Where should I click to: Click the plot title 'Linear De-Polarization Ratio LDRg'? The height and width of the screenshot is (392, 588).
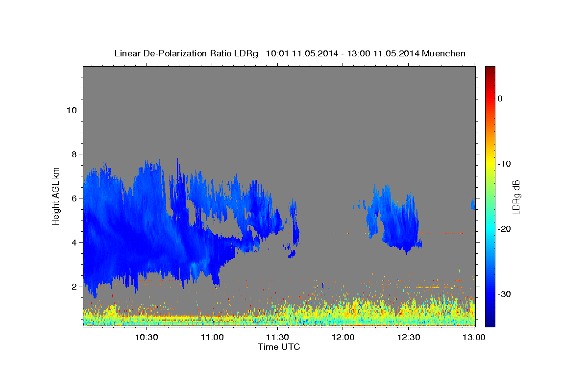point(186,53)
